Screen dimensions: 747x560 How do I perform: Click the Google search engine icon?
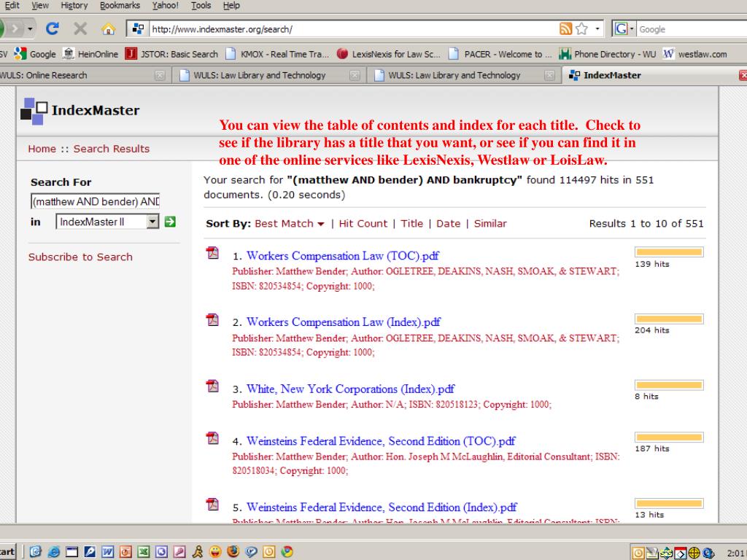(621, 29)
